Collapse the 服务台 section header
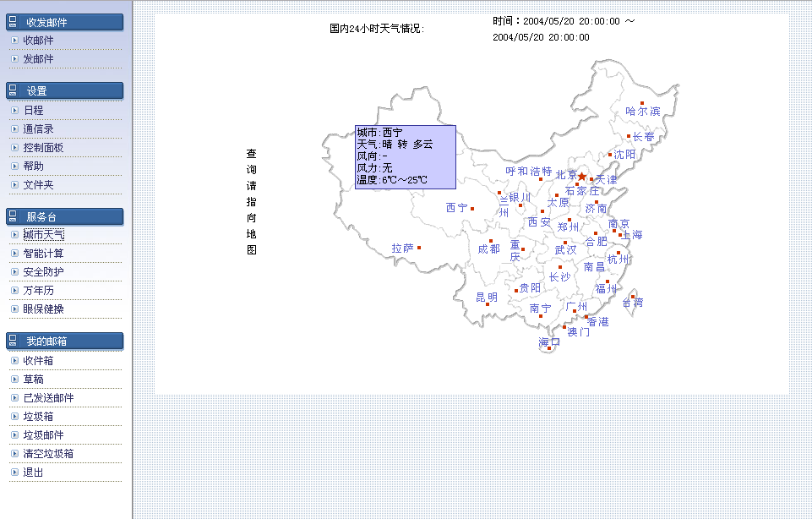 [65, 216]
